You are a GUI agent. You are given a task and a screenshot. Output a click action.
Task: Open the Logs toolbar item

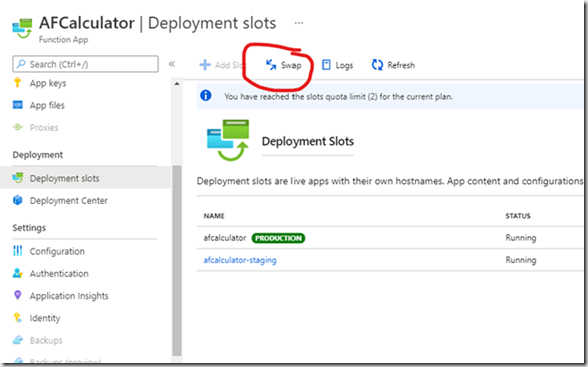pos(338,65)
